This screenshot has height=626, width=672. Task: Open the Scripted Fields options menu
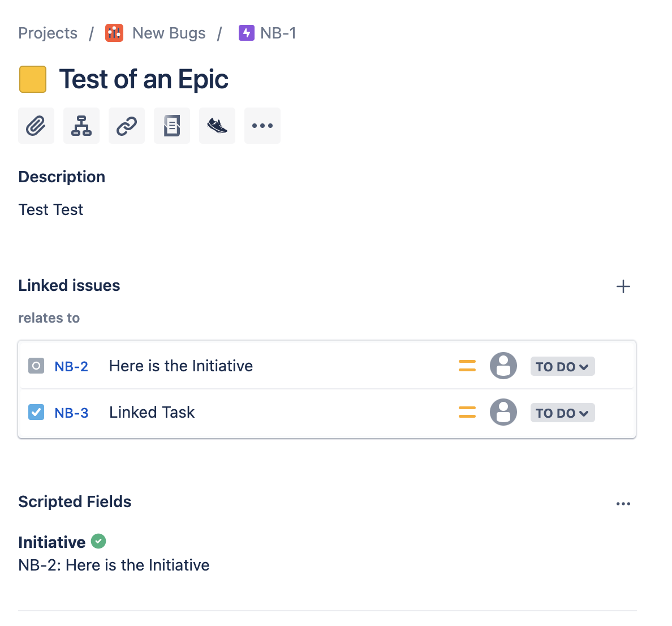pyautogui.click(x=623, y=503)
